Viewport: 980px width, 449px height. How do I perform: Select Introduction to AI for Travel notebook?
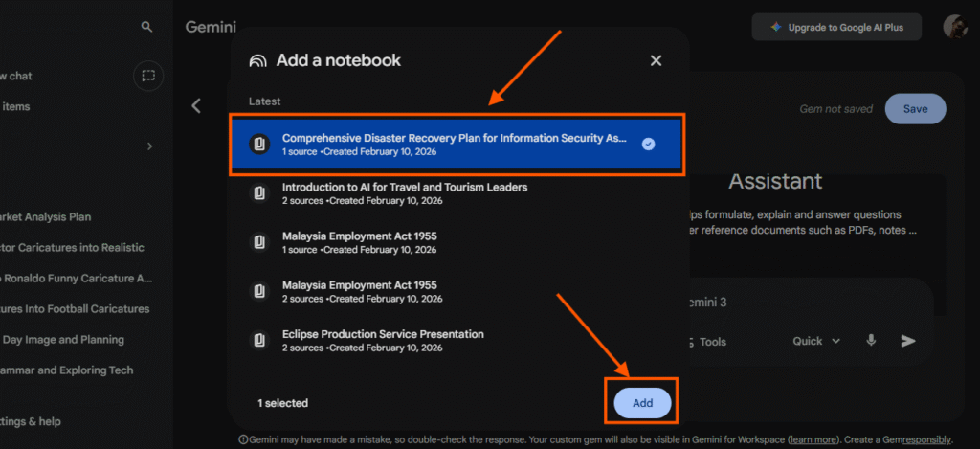(x=404, y=188)
